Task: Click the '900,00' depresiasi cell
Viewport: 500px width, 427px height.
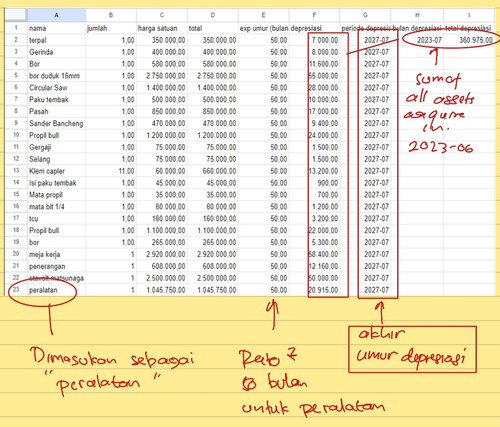Action: [x=315, y=183]
